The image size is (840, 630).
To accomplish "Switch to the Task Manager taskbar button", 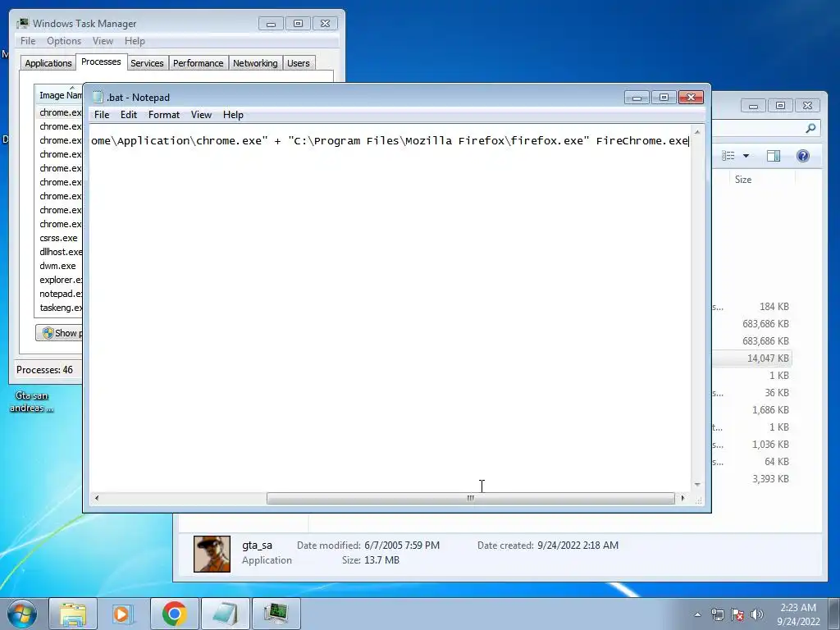I will click(x=276, y=614).
